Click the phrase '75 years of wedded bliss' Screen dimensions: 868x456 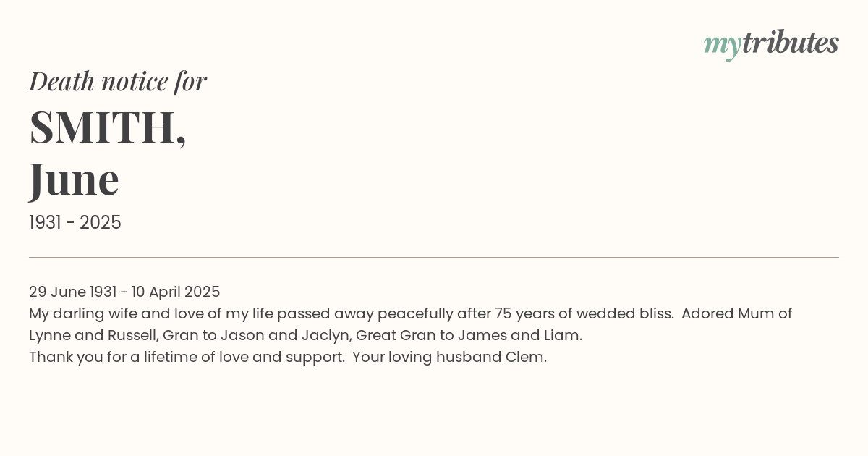click(584, 313)
